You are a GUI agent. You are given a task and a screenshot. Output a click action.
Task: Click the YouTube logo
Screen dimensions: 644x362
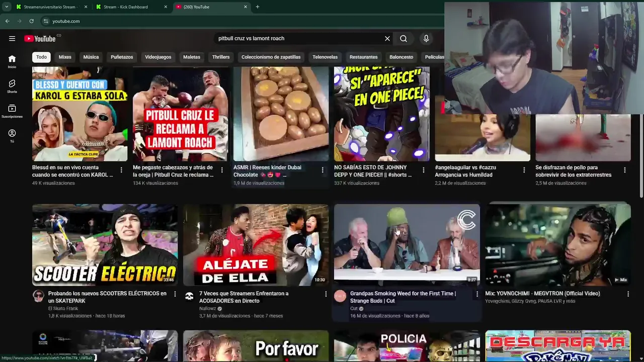coord(40,39)
